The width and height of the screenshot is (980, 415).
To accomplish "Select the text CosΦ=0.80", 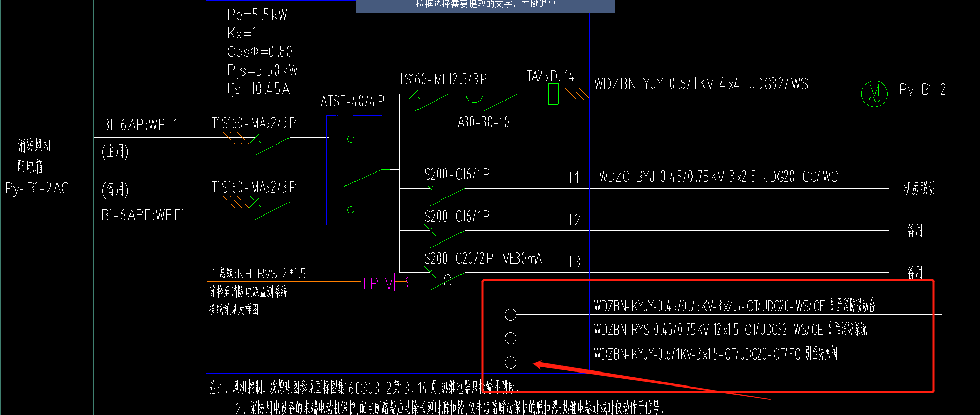I will pos(260,52).
